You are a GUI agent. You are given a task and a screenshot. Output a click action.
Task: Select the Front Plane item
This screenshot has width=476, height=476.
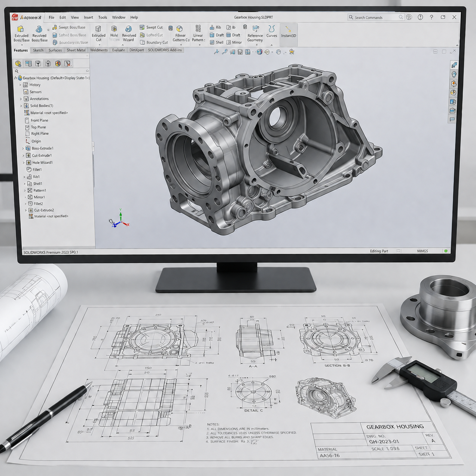(36, 120)
